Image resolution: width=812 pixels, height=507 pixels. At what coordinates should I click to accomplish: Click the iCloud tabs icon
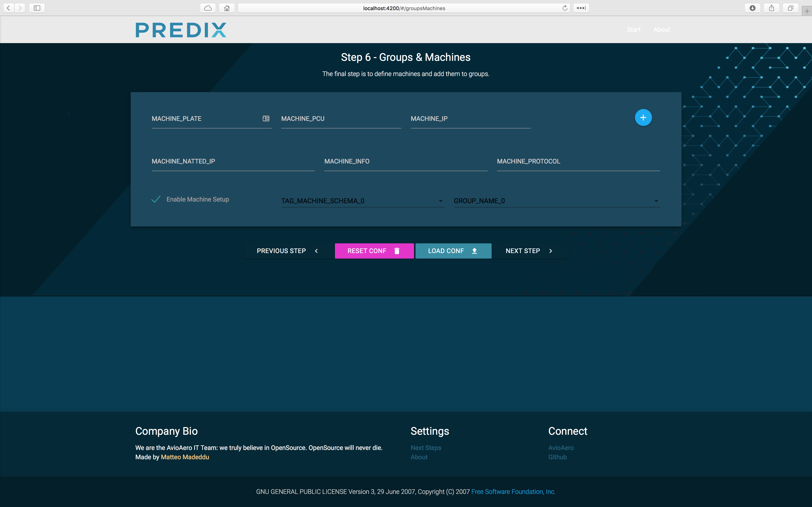coord(208,8)
